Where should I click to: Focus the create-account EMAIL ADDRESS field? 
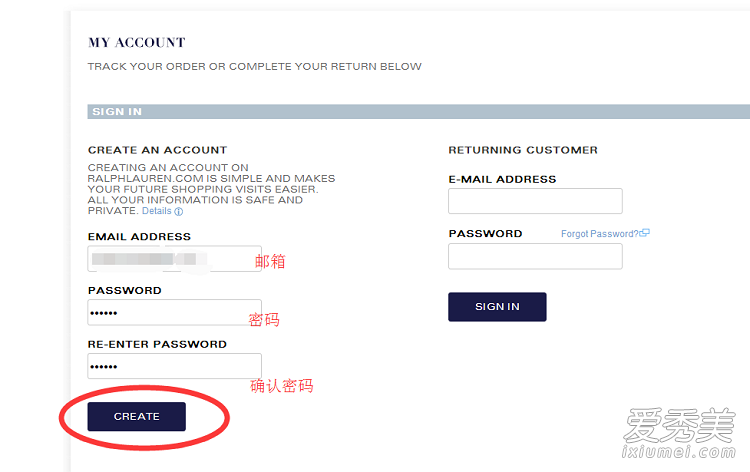pos(174,259)
